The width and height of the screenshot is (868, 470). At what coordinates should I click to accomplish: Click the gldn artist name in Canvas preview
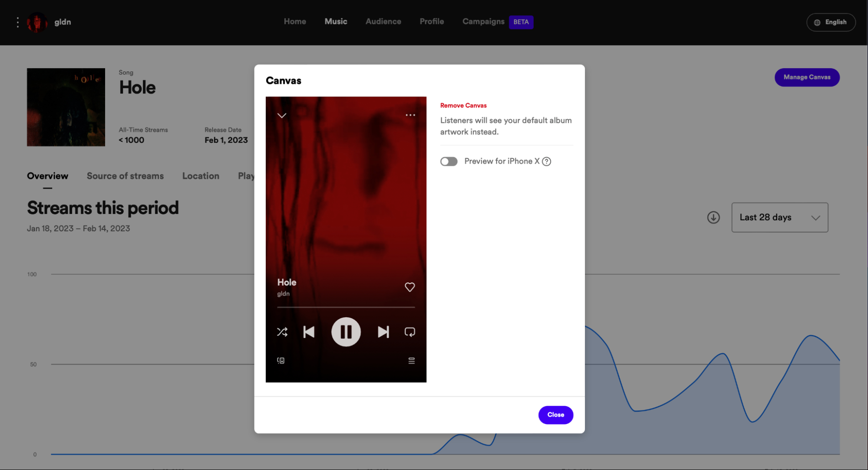click(283, 294)
